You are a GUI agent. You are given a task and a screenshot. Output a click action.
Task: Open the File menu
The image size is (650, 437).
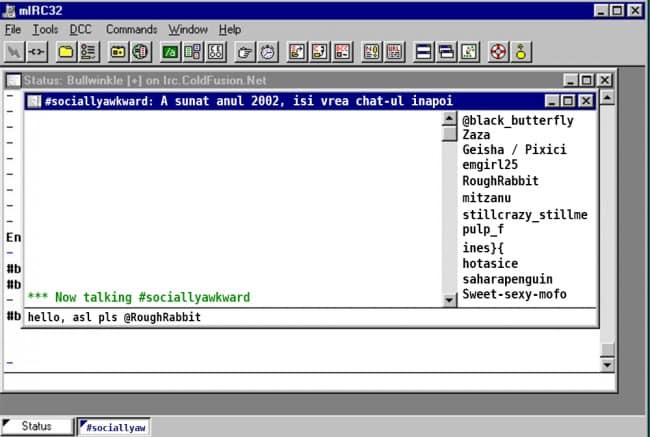(13, 30)
